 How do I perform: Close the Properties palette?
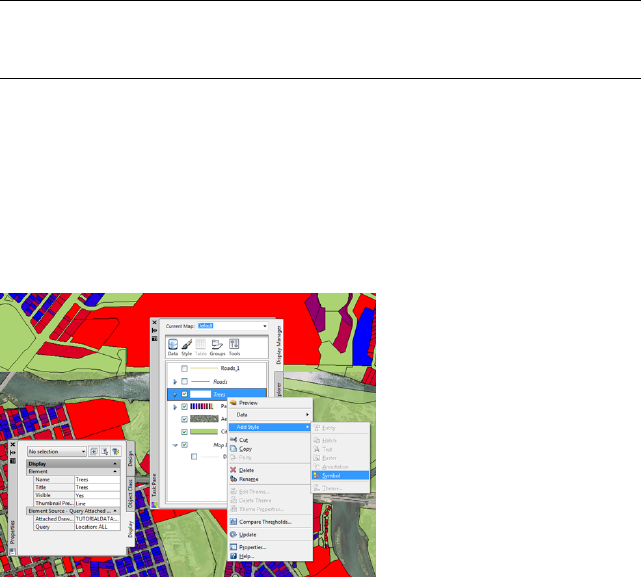[13, 445]
